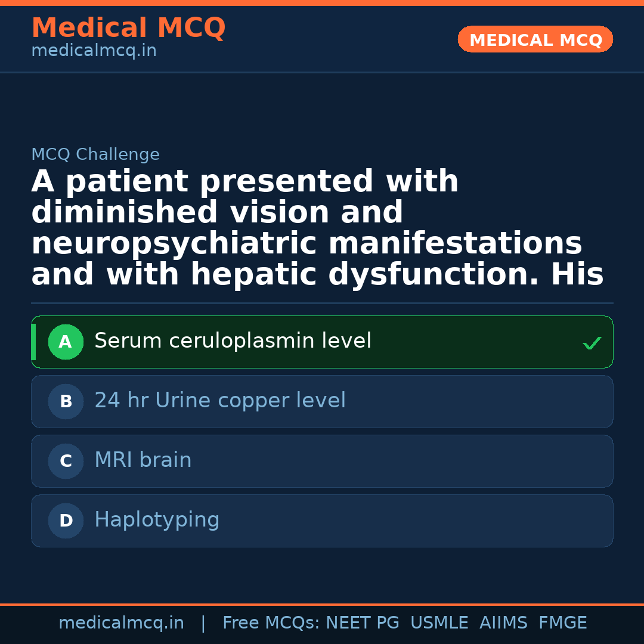Select answer Serum ceruloplasmin level

(233, 342)
